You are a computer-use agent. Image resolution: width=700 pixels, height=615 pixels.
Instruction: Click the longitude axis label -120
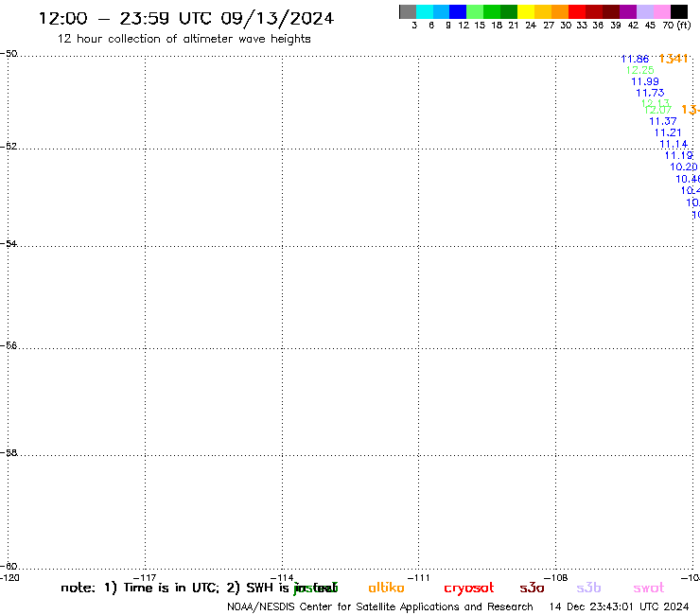click(9, 577)
